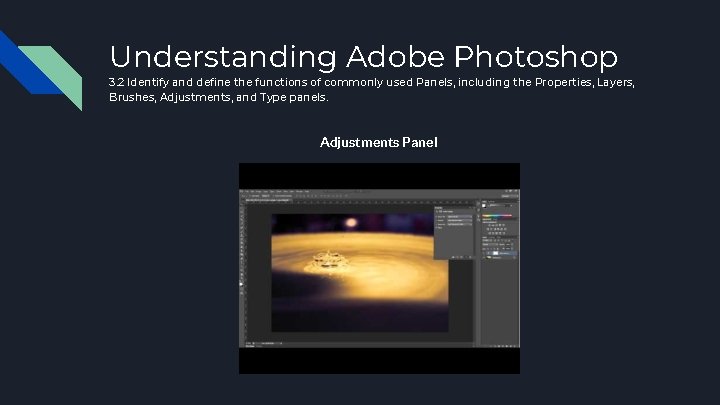Open Layers panel blend mode dropdown
Screen dimensions: 720x405
(490, 244)
